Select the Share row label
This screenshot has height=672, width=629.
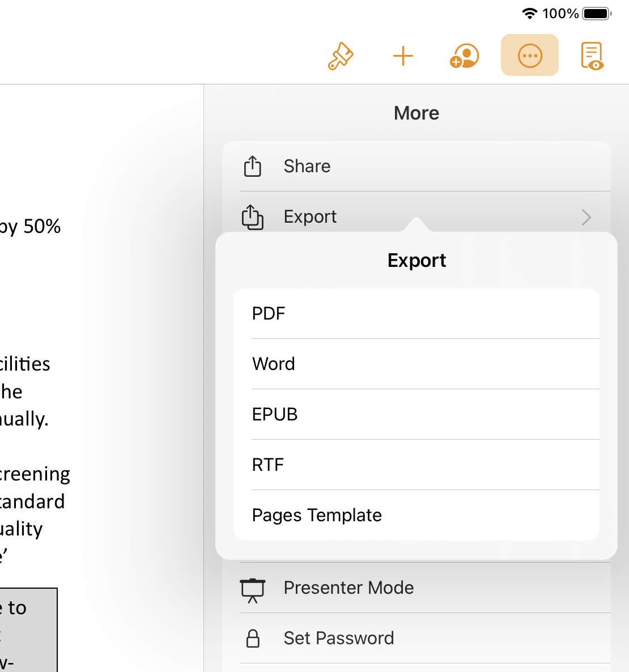(x=307, y=166)
